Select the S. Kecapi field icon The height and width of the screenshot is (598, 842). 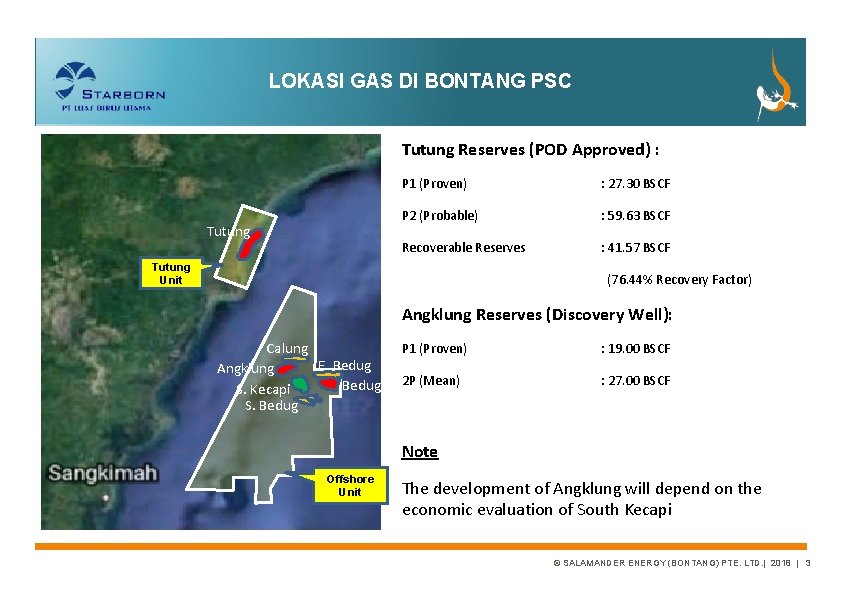299,383
